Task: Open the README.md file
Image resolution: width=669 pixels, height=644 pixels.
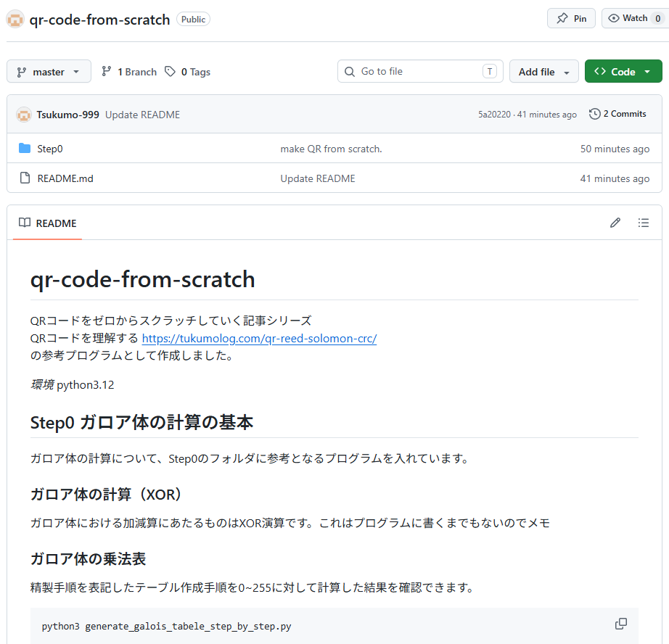Action: click(65, 178)
